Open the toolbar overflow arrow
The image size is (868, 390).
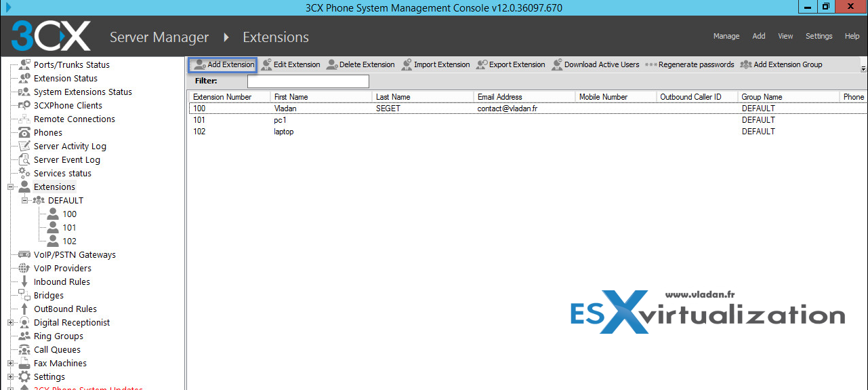[x=863, y=69]
